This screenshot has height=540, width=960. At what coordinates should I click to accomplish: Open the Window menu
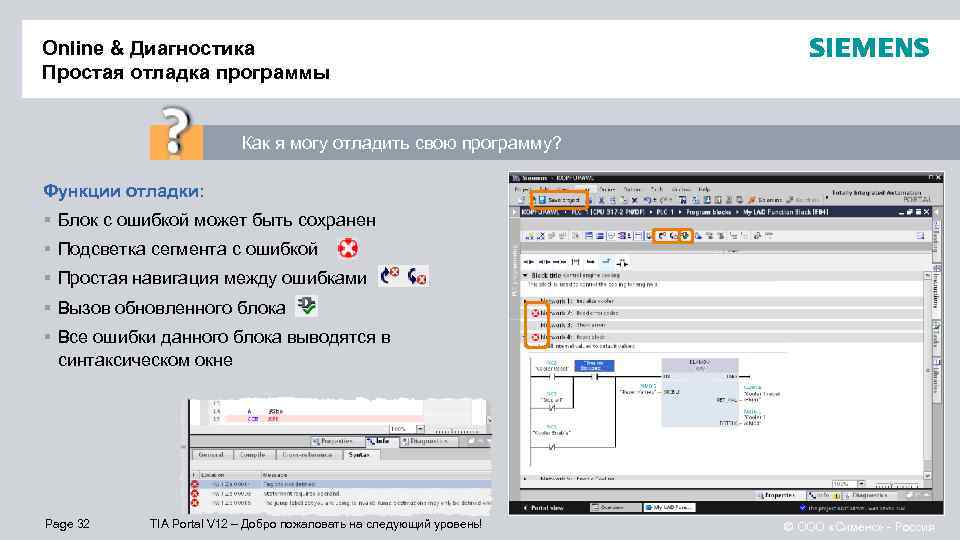click(680, 189)
